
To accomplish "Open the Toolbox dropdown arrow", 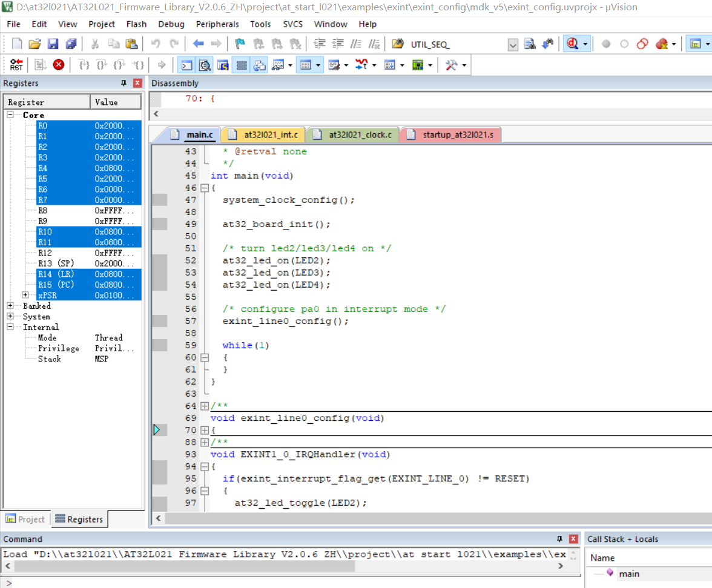I will coord(464,65).
